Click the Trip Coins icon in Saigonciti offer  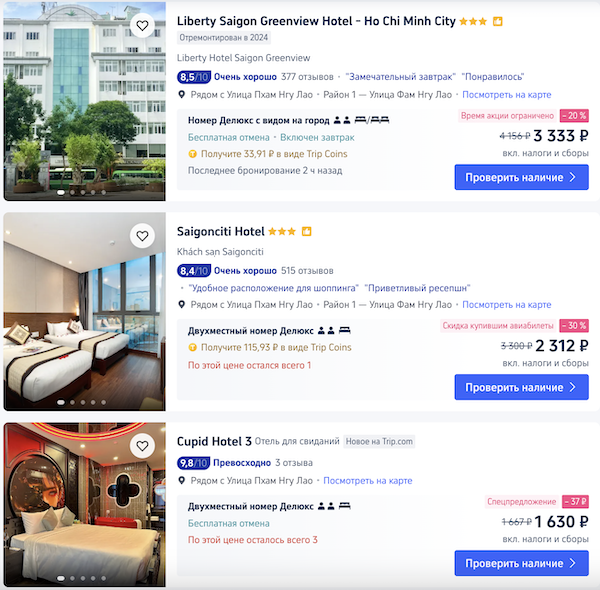192,347
